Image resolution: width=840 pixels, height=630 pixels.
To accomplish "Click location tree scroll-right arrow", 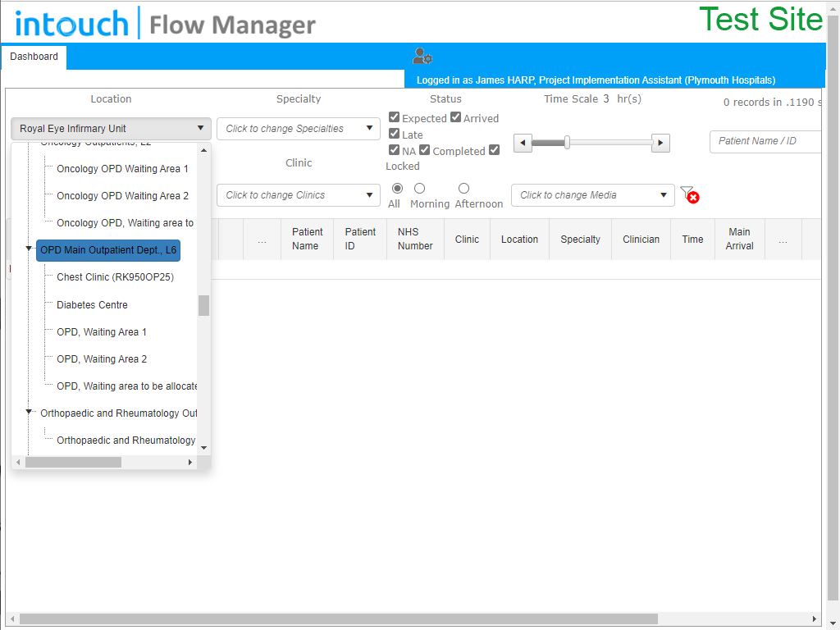I will click(x=190, y=463).
